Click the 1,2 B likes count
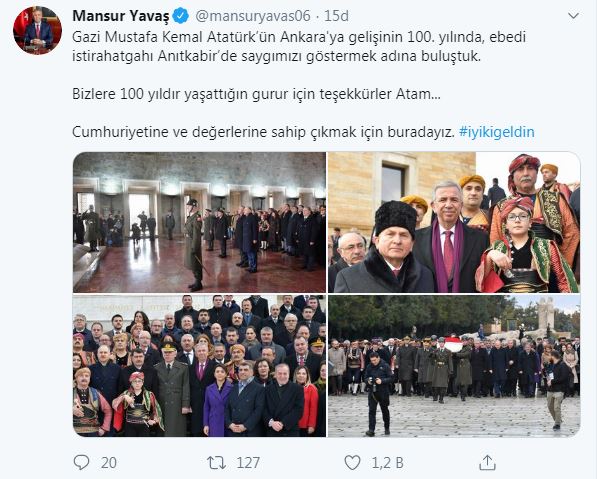Screen dimensions: 597x479 point(387,463)
